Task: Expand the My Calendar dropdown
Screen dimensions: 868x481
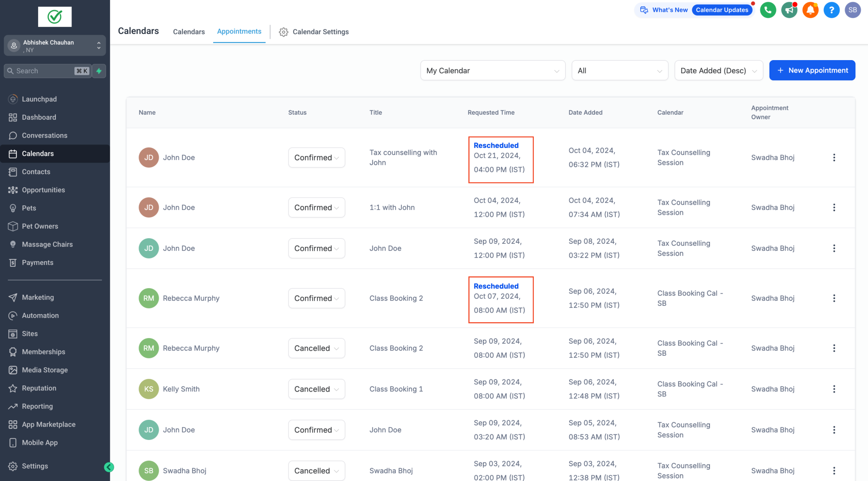Action: click(492, 70)
